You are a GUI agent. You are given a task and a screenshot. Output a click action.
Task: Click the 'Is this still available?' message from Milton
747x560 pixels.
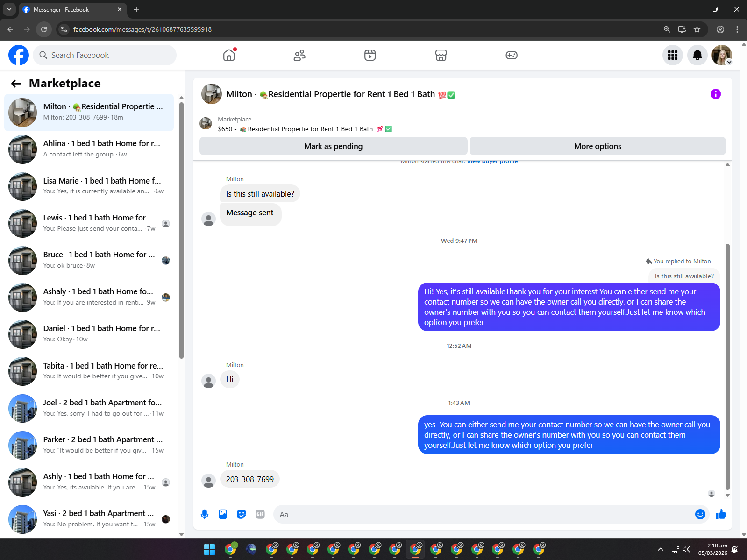pos(260,194)
